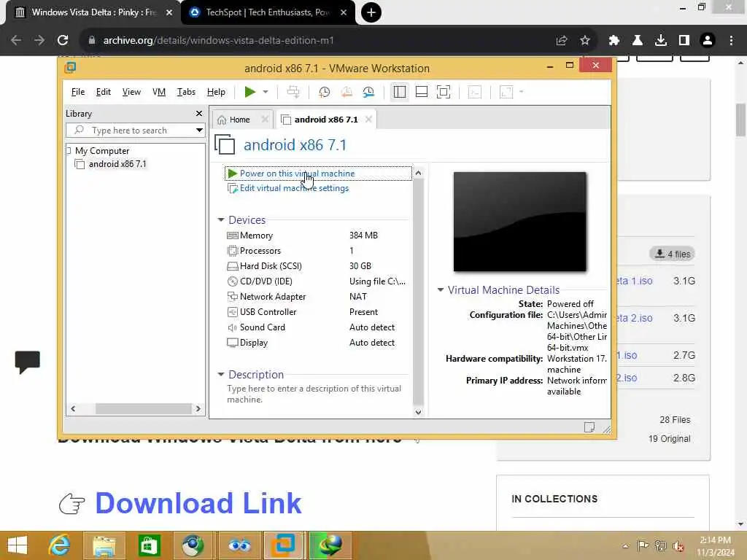Open the File menu
The height and width of the screenshot is (560, 747).
pyautogui.click(x=77, y=92)
